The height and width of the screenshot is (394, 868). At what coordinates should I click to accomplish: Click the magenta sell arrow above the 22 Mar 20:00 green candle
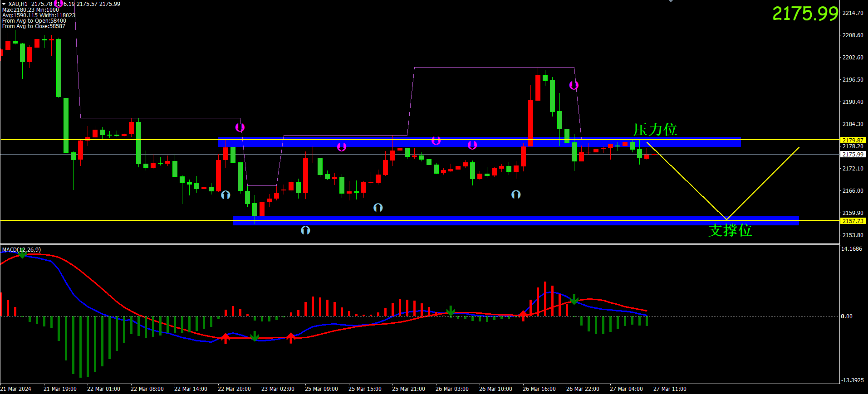click(240, 127)
